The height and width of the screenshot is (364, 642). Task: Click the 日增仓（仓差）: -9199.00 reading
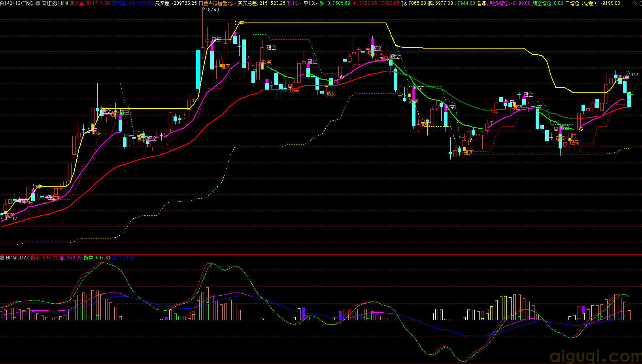tap(593, 3)
